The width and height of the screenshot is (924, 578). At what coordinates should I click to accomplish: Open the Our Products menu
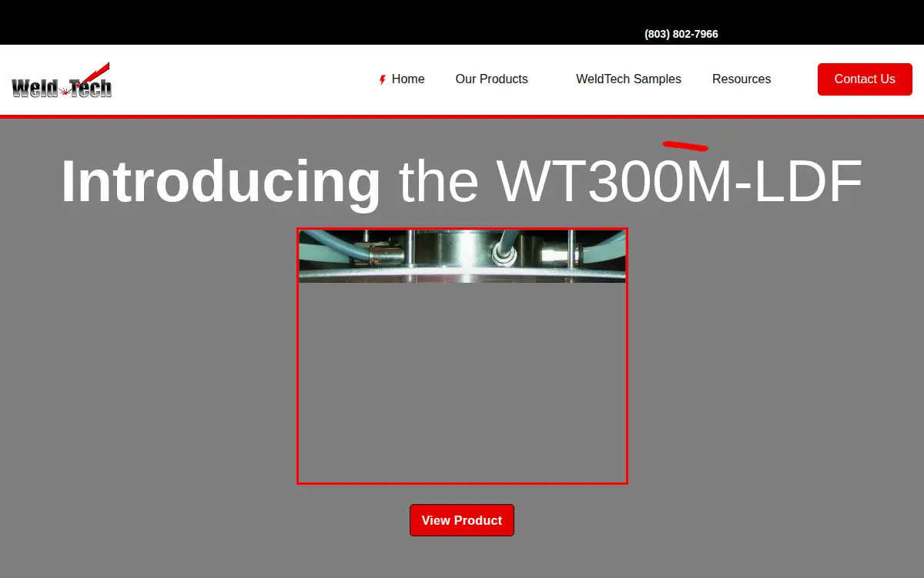491,79
